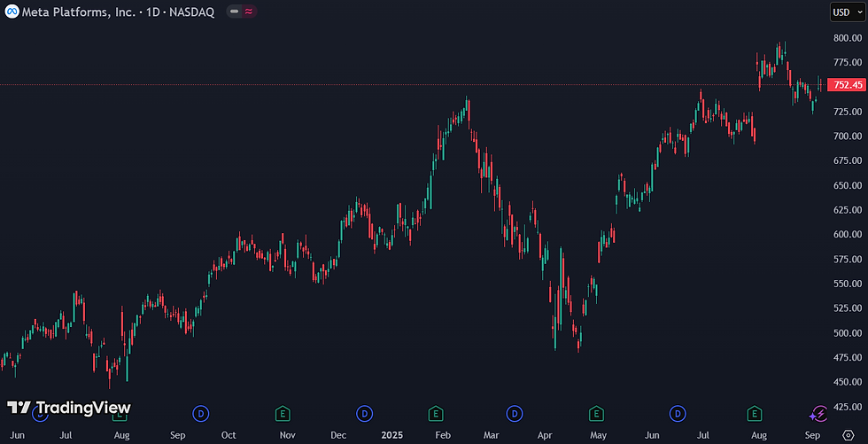868x444 pixels.
Task: Click the Nov label on time axis
Action: pyautogui.click(x=287, y=434)
